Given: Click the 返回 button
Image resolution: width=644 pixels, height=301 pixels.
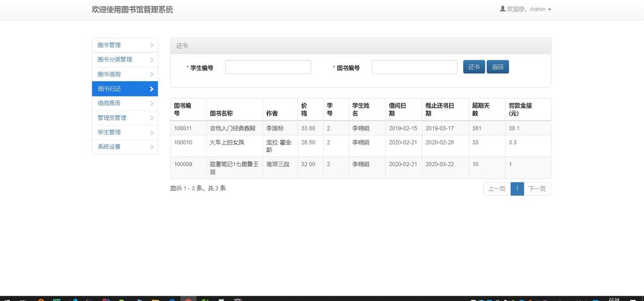Looking at the screenshot, I should [x=498, y=67].
